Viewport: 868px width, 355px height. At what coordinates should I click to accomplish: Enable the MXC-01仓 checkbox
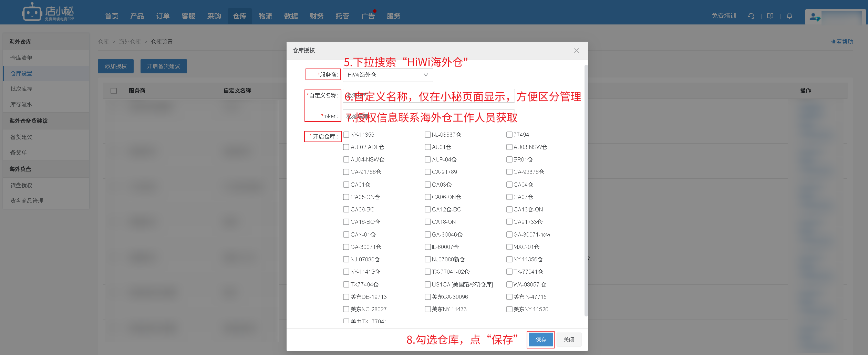[509, 247]
